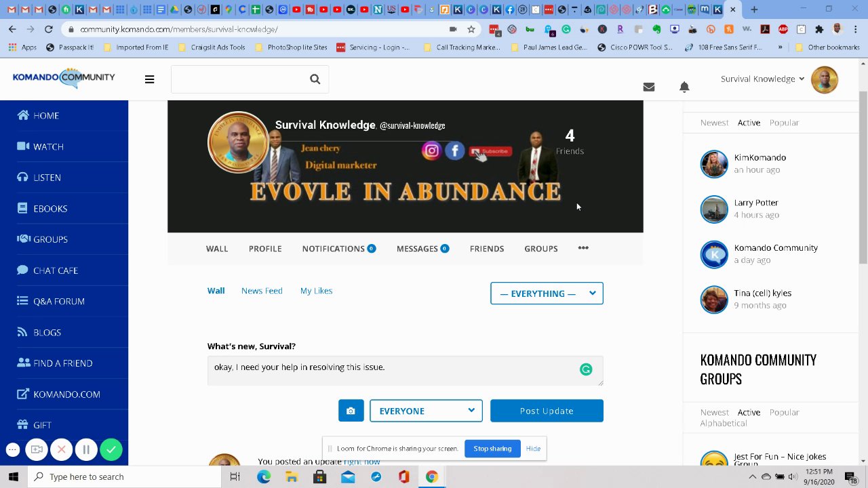Open the GROUPS tab in profile nav
The width and height of the screenshot is (868, 488).
[541, 249]
